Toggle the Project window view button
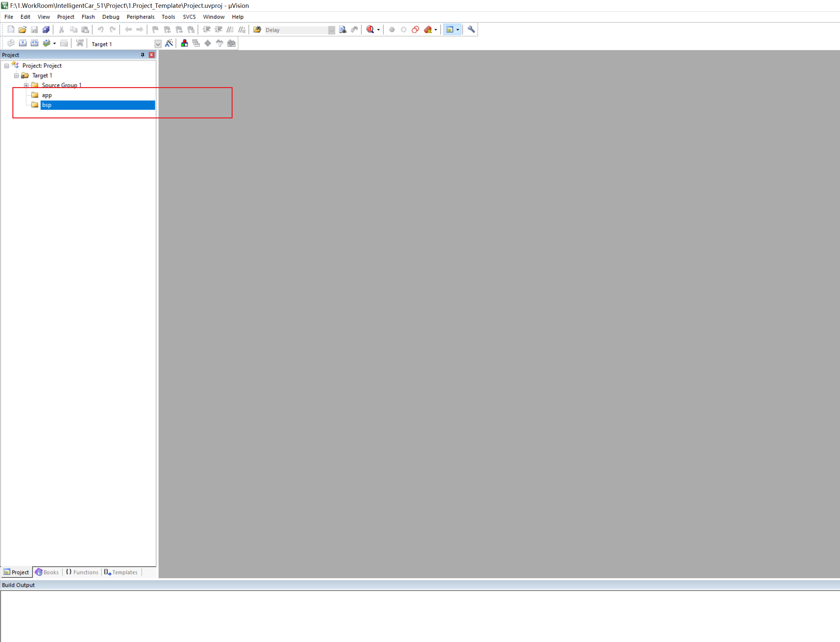This screenshot has width=840, height=642. tap(450, 29)
